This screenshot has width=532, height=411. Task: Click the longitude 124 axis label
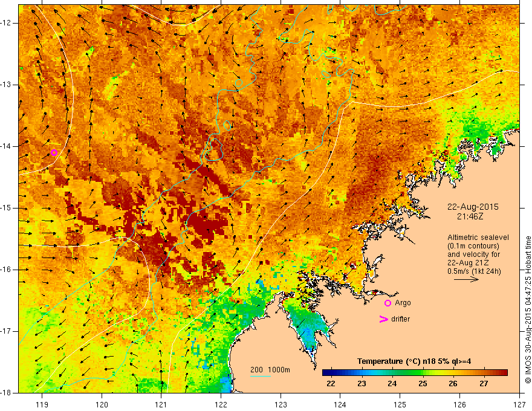click(340, 404)
